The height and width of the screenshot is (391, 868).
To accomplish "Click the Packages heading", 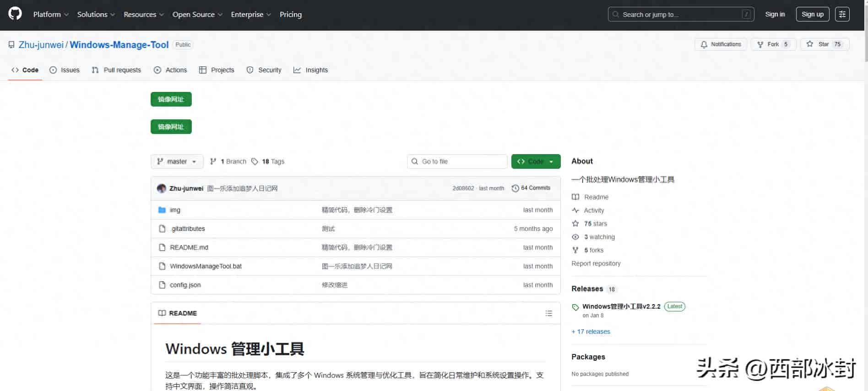I will click(588, 357).
